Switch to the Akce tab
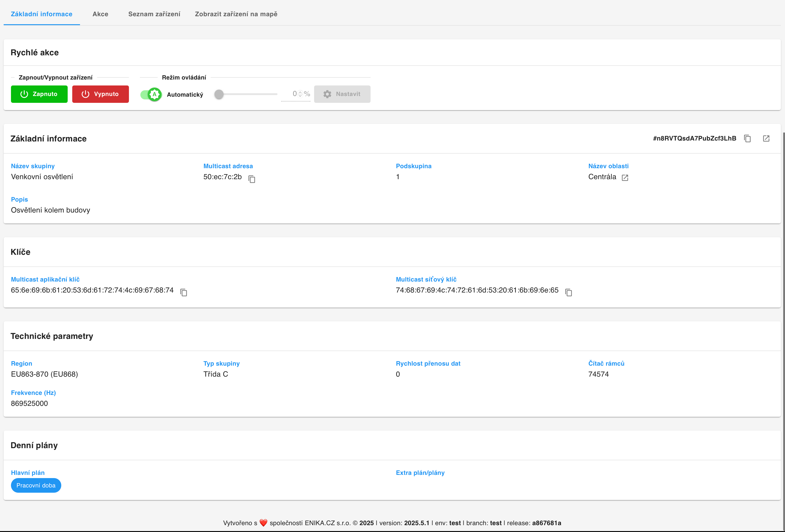The width and height of the screenshot is (785, 532). coord(100,14)
